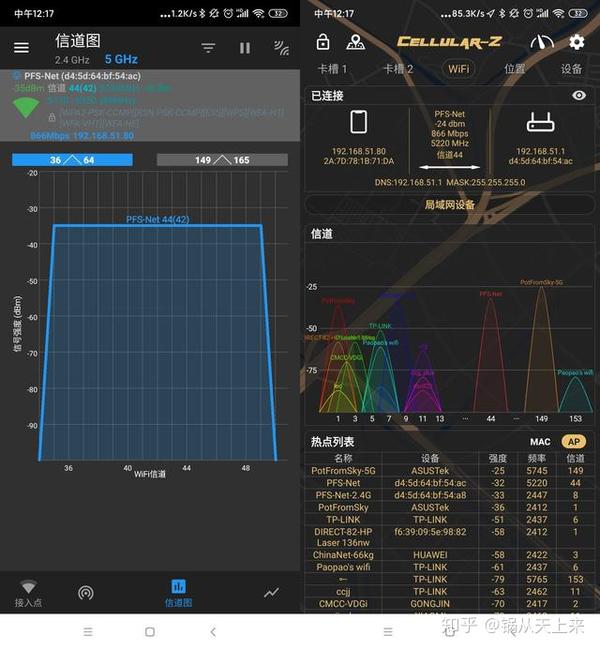Open the access points tab (接入点)
600x650 pixels.
click(28, 593)
